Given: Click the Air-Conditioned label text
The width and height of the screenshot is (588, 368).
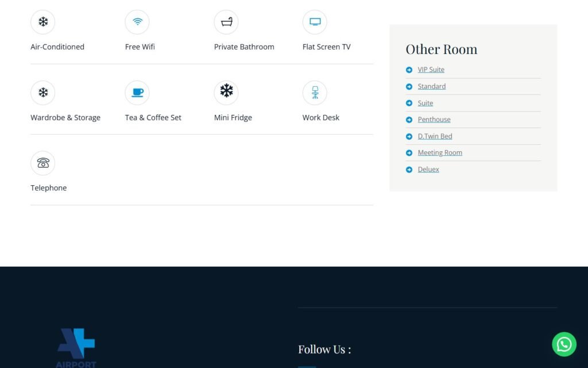Looking at the screenshot, I should pos(57,47).
